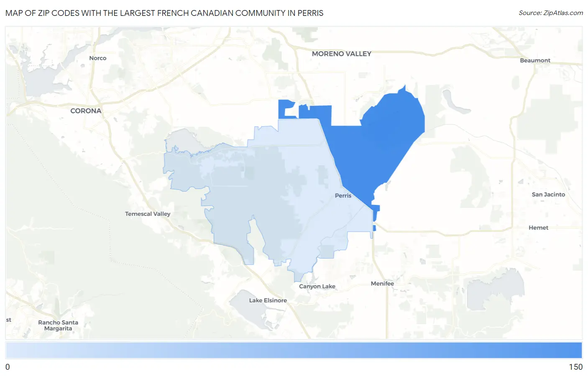Click the Lake Elsinore map label
588x376 pixels.
click(268, 300)
